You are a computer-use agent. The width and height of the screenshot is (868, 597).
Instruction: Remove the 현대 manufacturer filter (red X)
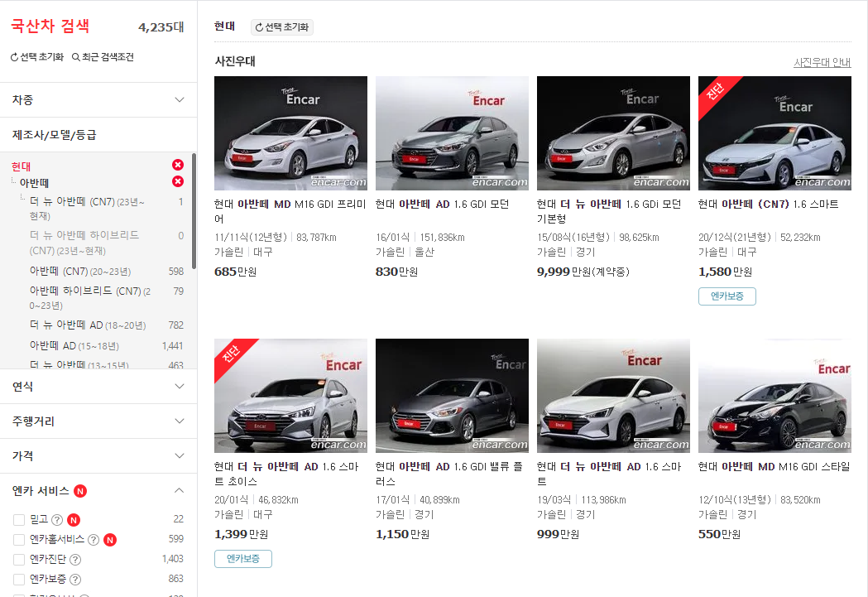[x=178, y=165]
